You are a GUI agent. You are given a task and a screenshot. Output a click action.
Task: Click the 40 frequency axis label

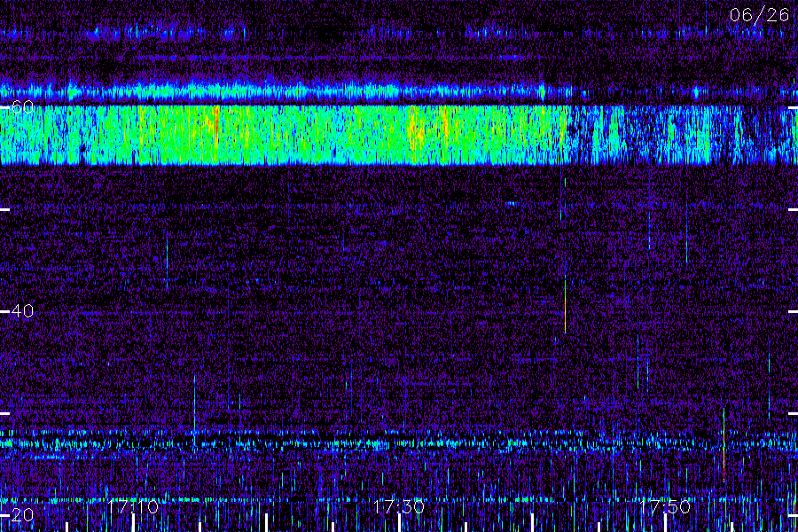[x=22, y=310]
